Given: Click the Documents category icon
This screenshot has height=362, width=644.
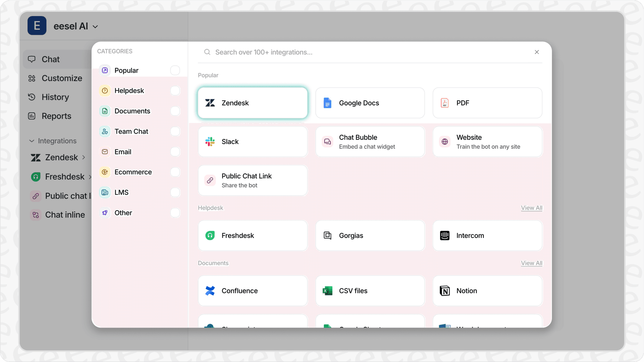Looking at the screenshot, I should 105,111.
